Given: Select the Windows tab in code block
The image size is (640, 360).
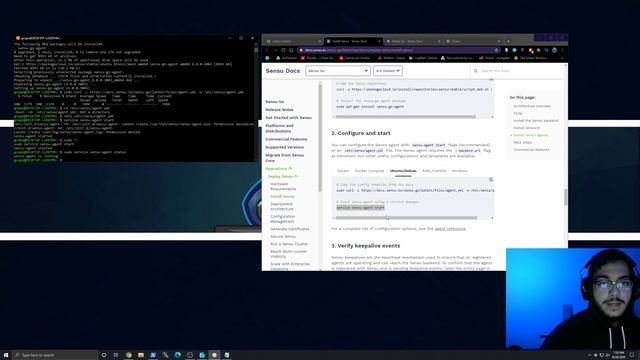Looking at the screenshot, I should 460,171.
